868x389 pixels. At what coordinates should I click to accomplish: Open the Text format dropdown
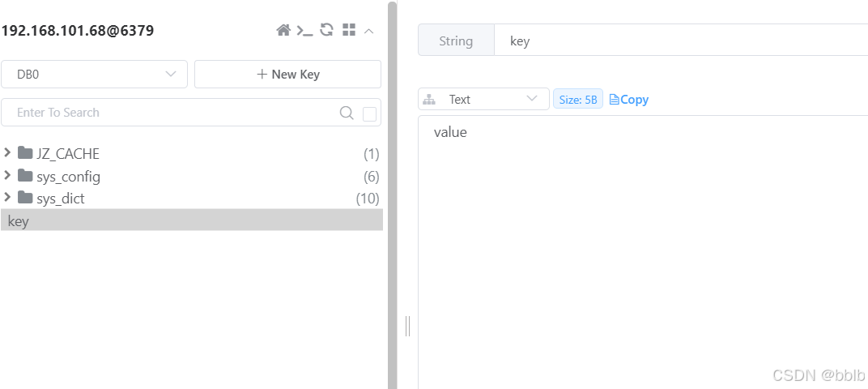click(x=483, y=99)
